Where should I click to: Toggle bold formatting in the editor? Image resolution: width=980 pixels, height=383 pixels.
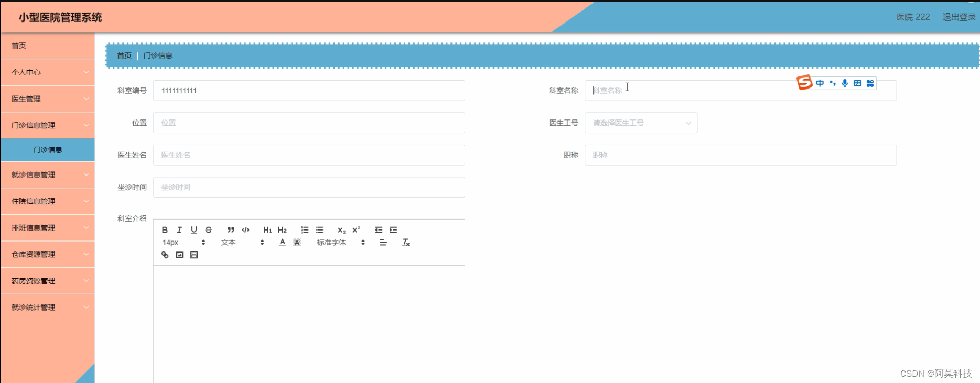tap(165, 230)
